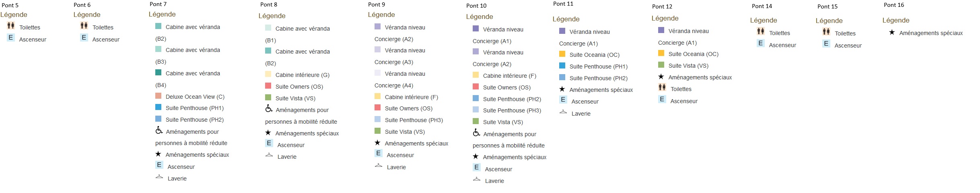Click the Suite Penthouse (PH3) label in Pont 9

[414, 120]
